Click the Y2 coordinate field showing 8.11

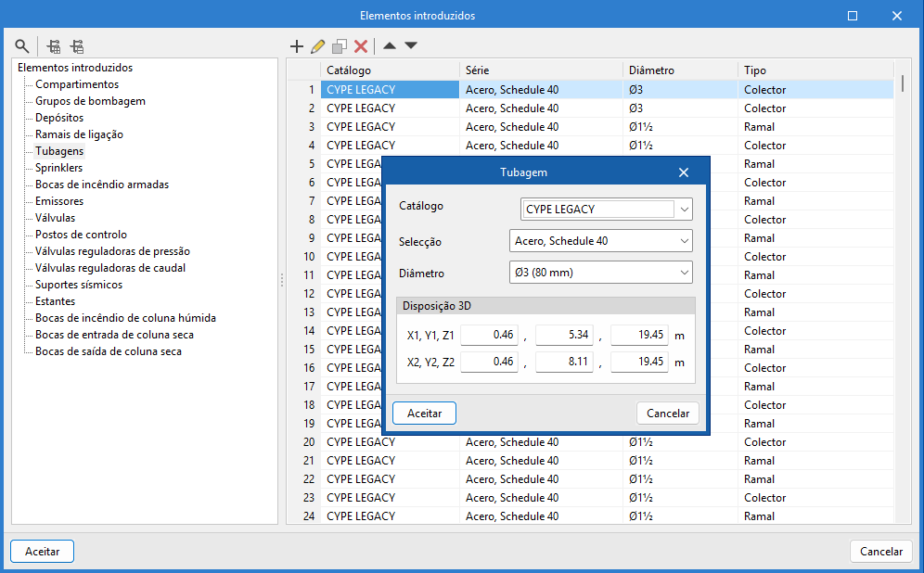point(564,362)
